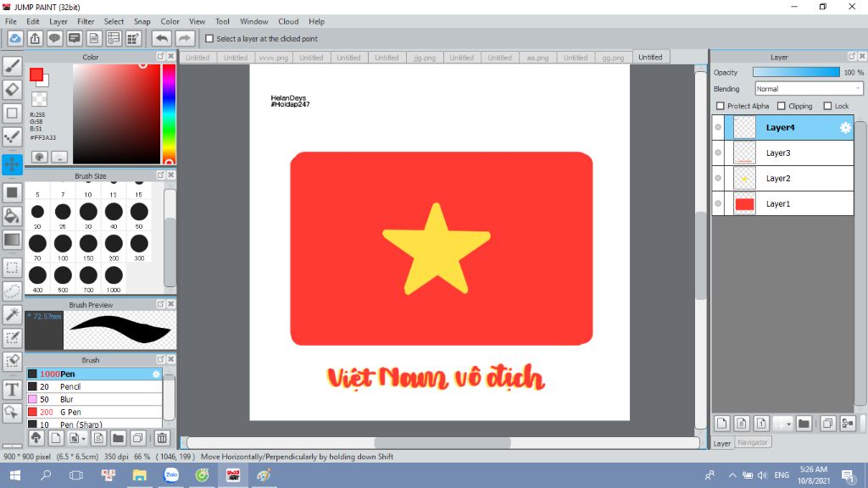Viewport: 868px width, 488px height.
Task: Open the color palette button in Color panel
Action: coord(39,157)
